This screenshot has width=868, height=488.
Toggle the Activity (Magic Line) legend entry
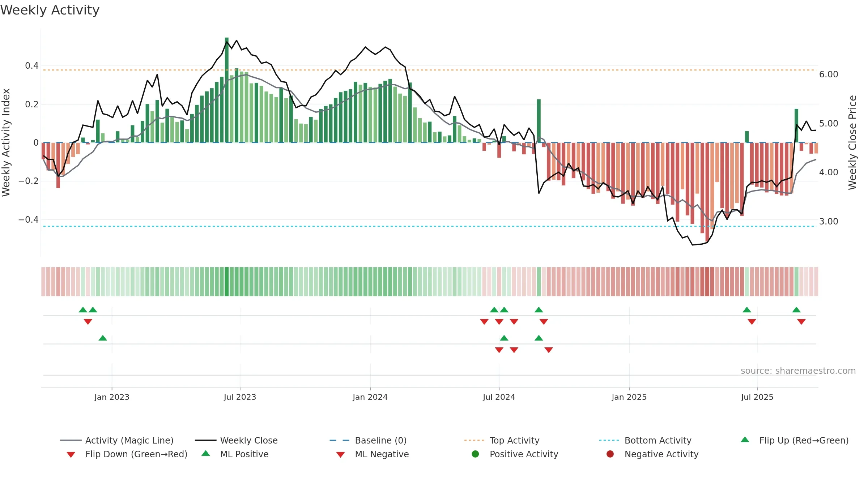[117, 440]
